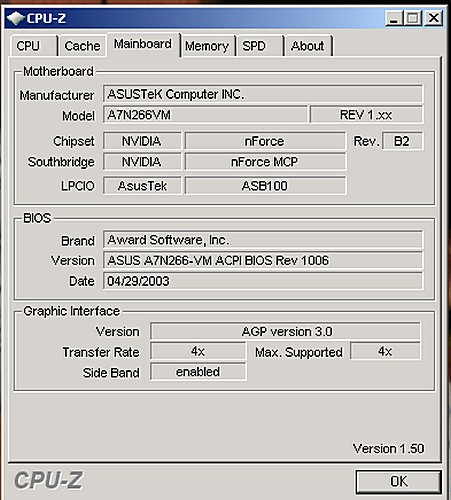Click the Model field A7N266VM
This screenshot has height=500, width=451.
point(205,115)
